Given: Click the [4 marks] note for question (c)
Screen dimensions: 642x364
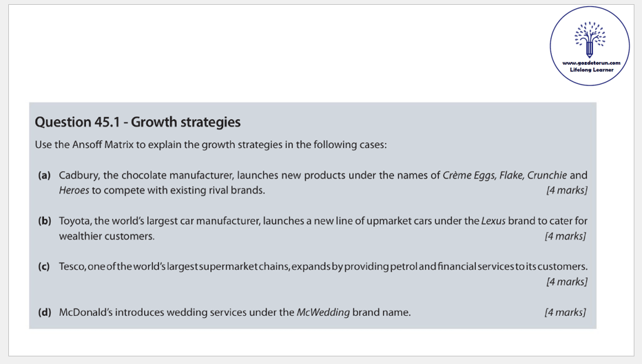Looking at the screenshot, I should coord(566,281).
